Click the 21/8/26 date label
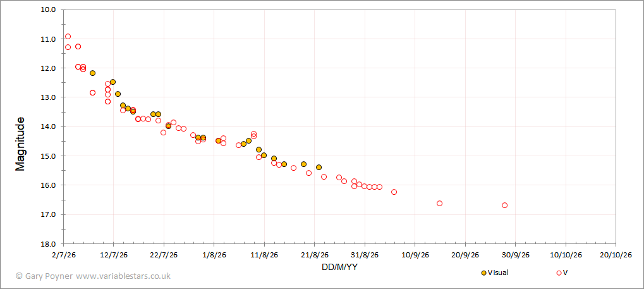The width and height of the screenshot is (644, 289). click(315, 255)
